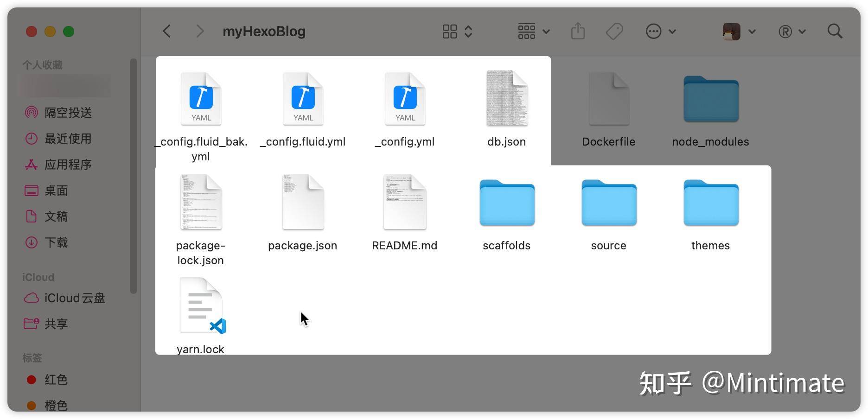Select the themes folder icon
868x419 pixels.
[711, 203]
